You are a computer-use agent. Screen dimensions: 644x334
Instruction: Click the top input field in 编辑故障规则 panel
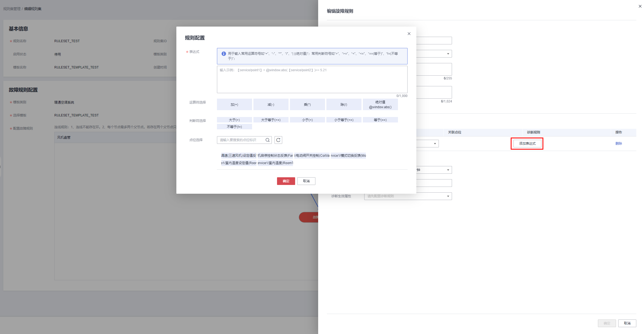pos(434,41)
